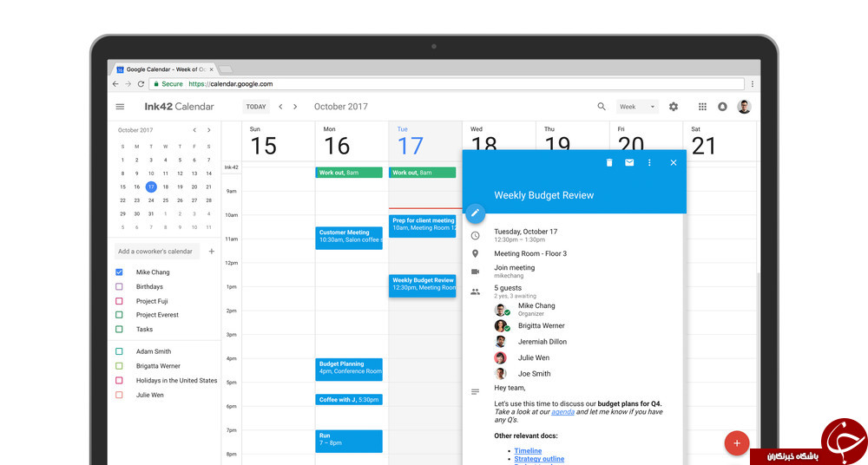Open Prep for client meeting event
Viewport: 868px width, 465px height.
(x=423, y=226)
